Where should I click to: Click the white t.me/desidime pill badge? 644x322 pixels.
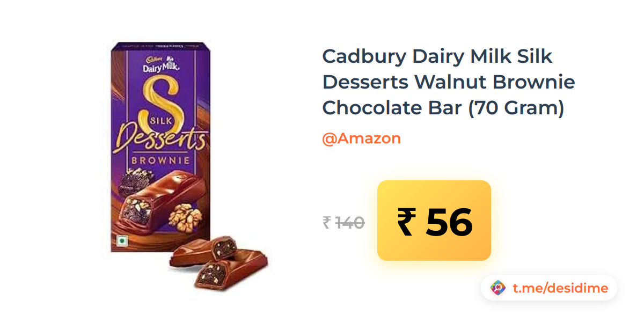pos(549,288)
